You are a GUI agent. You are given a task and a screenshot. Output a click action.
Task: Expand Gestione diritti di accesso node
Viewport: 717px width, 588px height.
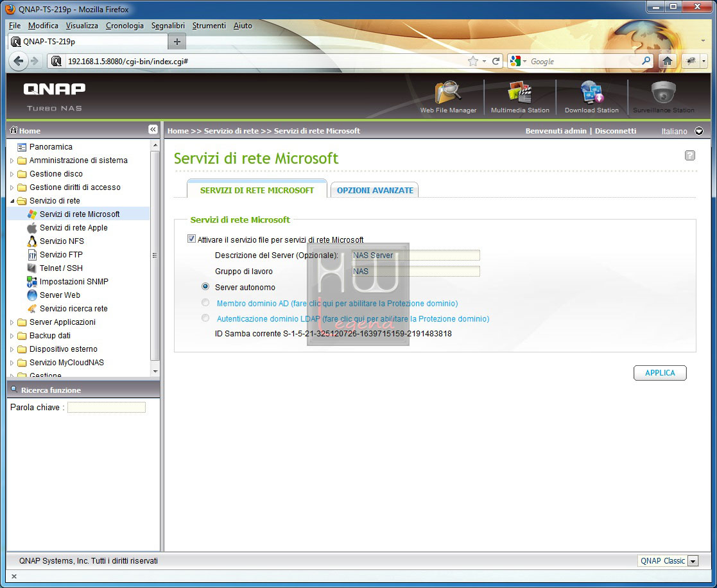(x=12, y=187)
